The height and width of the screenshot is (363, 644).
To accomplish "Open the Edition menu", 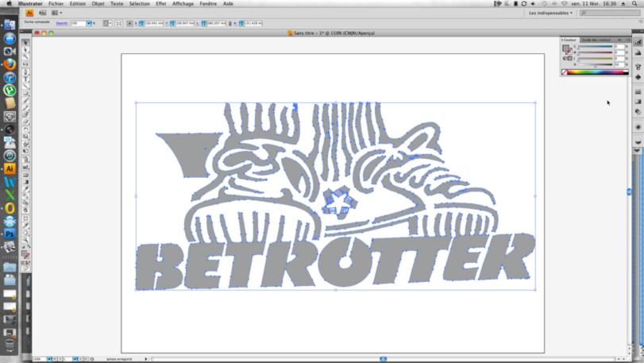I will pyautogui.click(x=78, y=4).
